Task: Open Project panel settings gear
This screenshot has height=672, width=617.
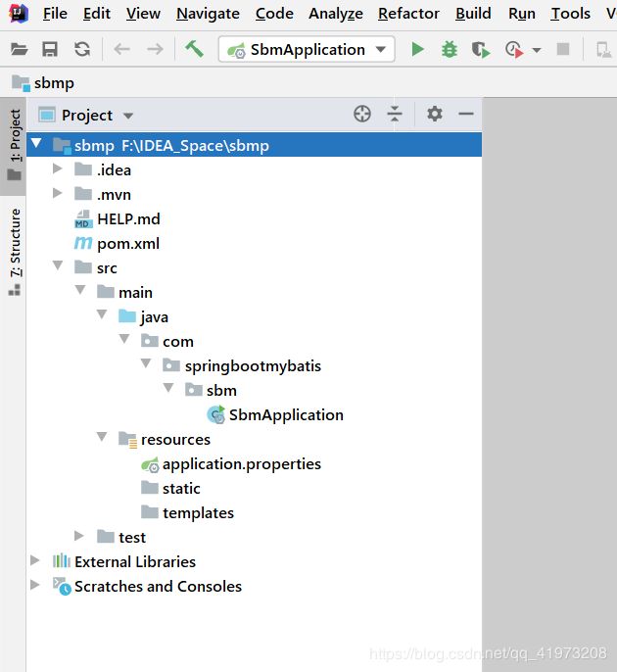Action: [x=435, y=114]
